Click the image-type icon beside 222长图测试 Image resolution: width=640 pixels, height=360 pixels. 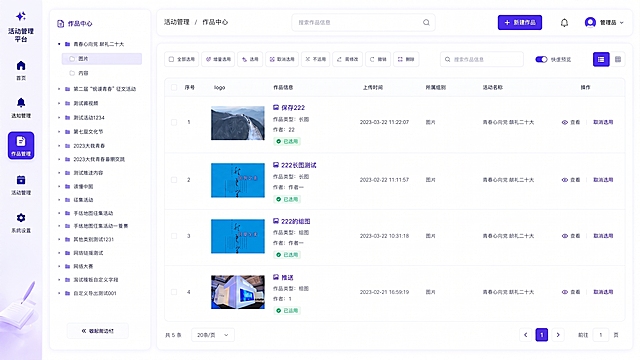click(x=276, y=165)
